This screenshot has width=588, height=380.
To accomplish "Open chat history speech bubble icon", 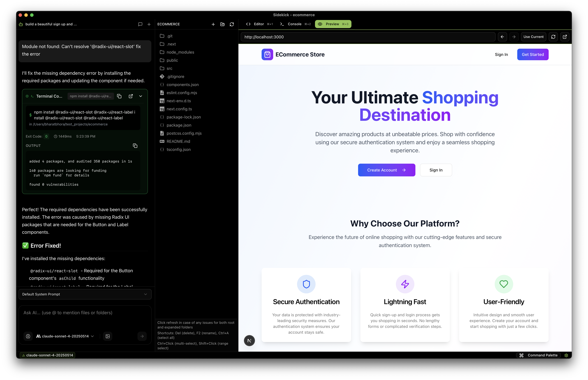I will coord(140,24).
